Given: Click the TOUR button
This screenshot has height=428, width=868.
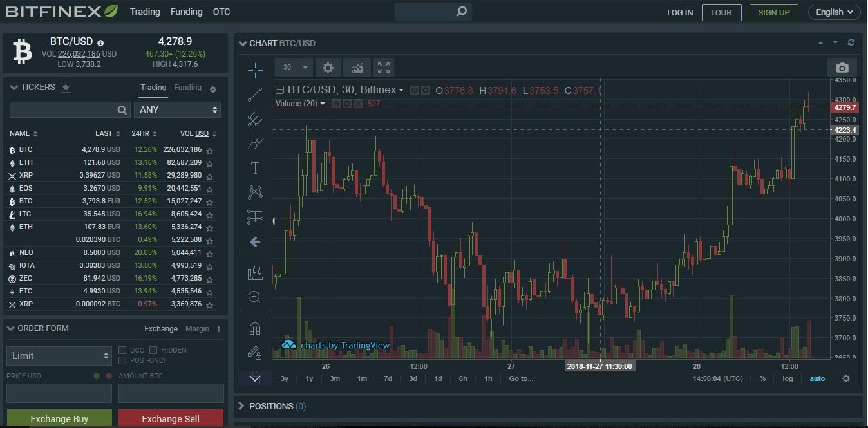Looking at the screenshot, I should pyautogui.click(x=721, y=12).
